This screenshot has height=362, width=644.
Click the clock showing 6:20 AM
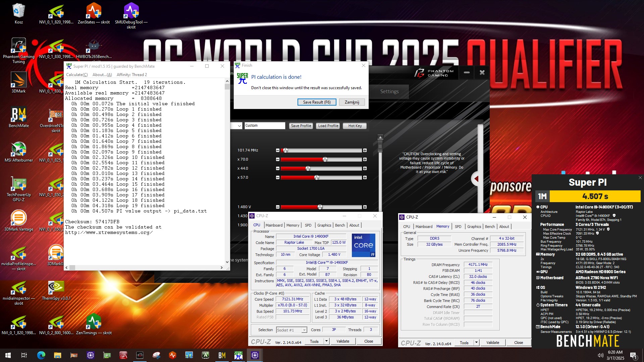615,352
